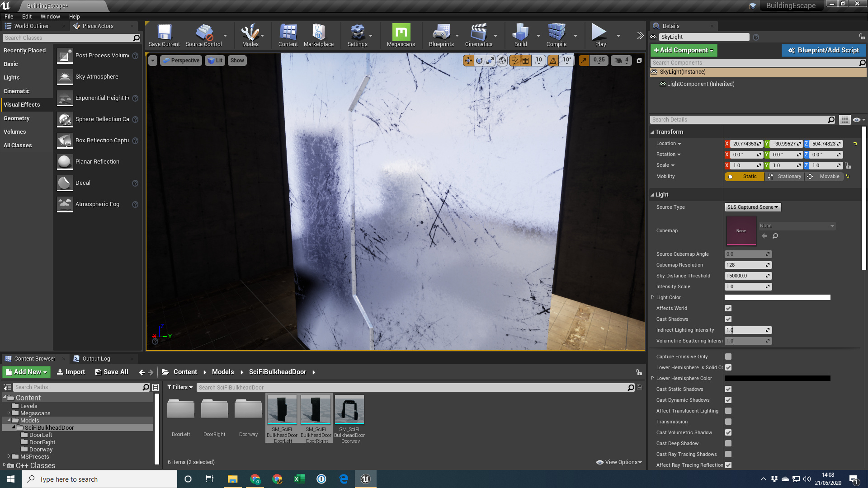Disable Cast Static Shadows

tap(728, 389)
